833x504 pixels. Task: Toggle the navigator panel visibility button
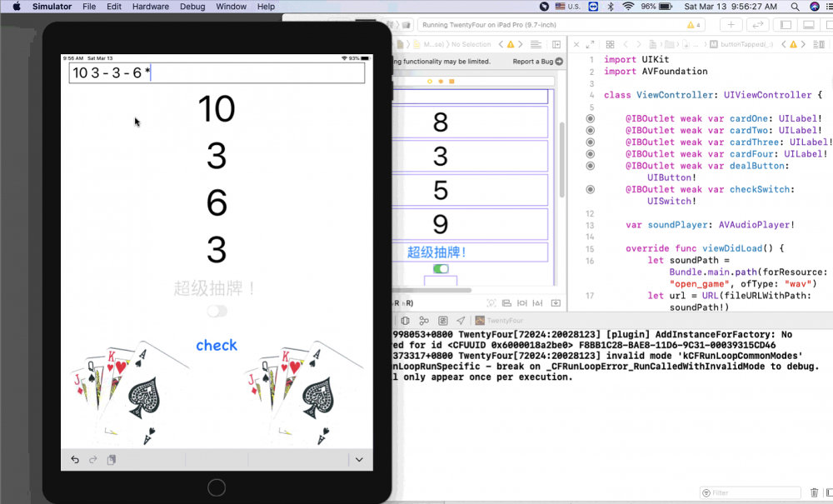(784, 25)
